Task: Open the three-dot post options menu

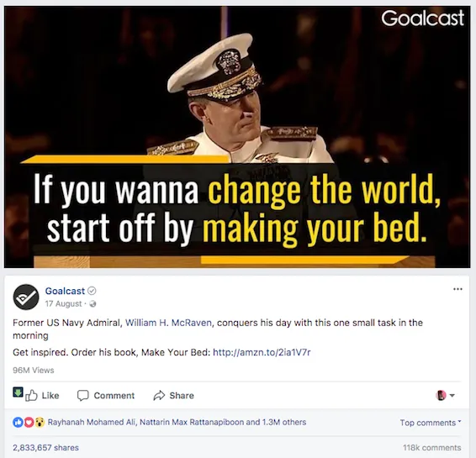Action: [x=457, y=289]
